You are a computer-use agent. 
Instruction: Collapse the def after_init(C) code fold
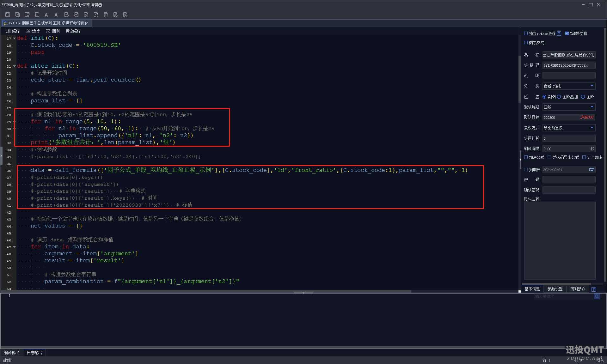click(14, 66)
